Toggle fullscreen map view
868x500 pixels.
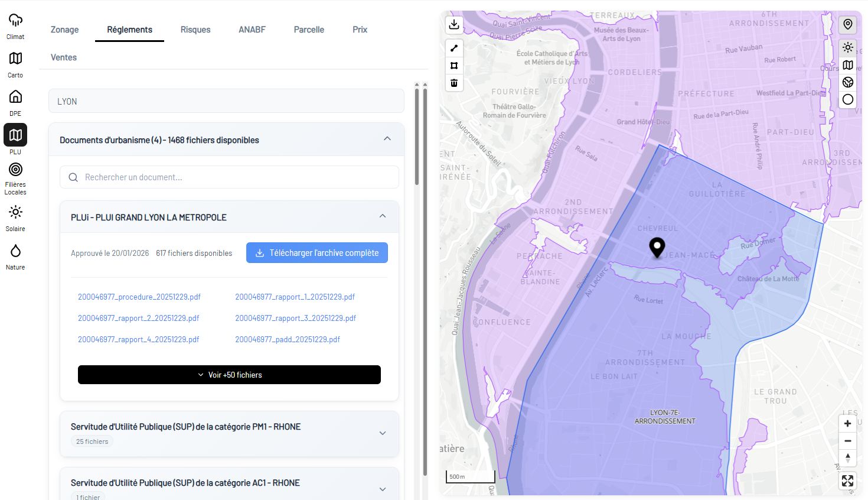[847, 481]
